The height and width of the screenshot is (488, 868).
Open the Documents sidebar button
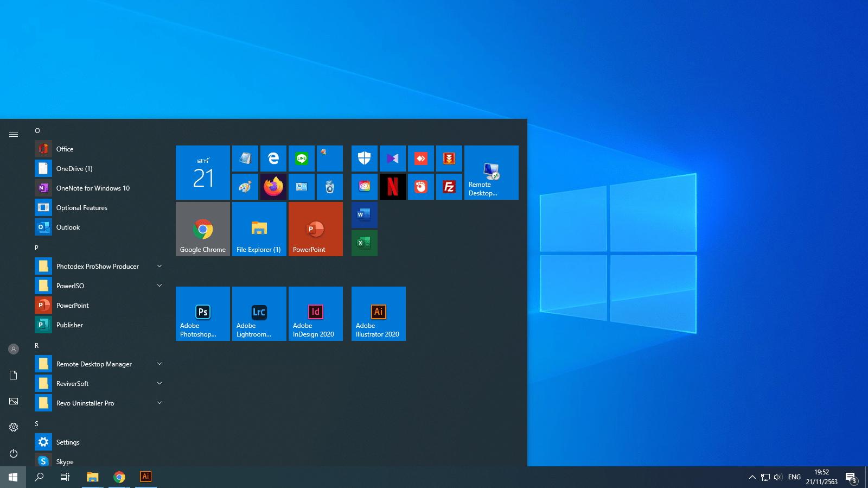point(14,375)
